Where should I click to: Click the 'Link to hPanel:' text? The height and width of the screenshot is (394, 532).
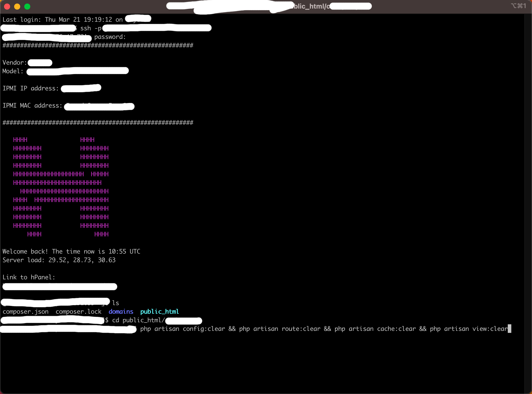click(x=29, y=277)
